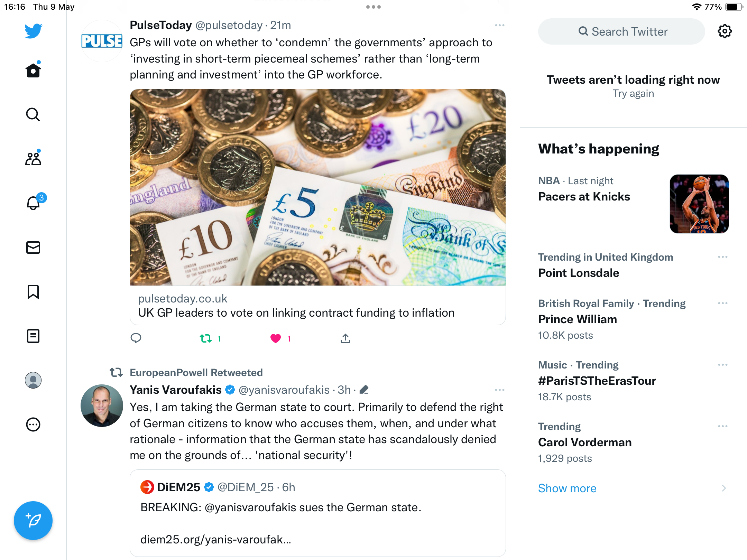This screenshot has height=560, width=747.
Task: Open the Messages envelope icon
Action: click(x=33, y=248)
